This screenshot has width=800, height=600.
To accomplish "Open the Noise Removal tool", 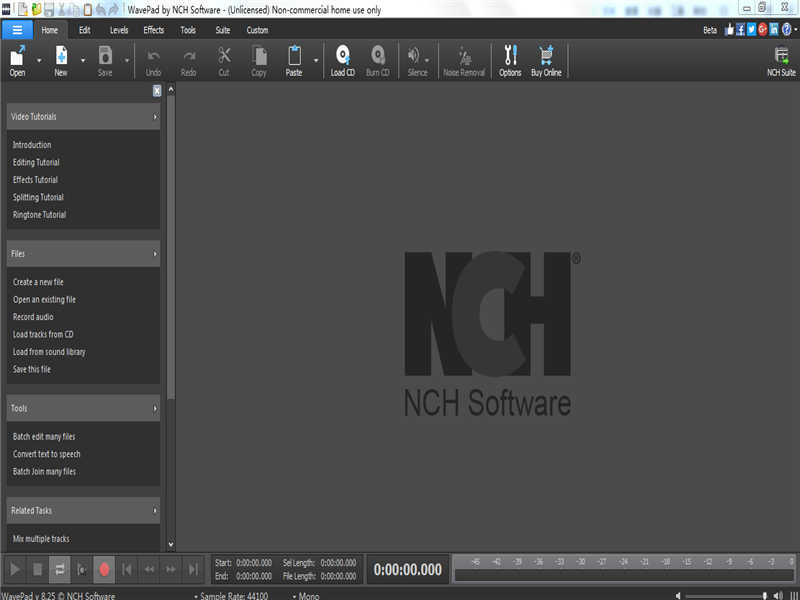I will 464,61.
